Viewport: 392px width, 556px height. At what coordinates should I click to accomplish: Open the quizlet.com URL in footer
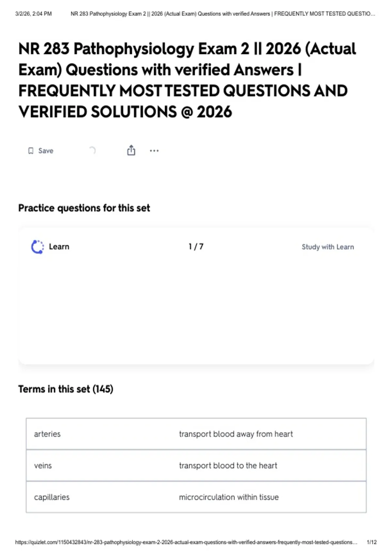186,542
